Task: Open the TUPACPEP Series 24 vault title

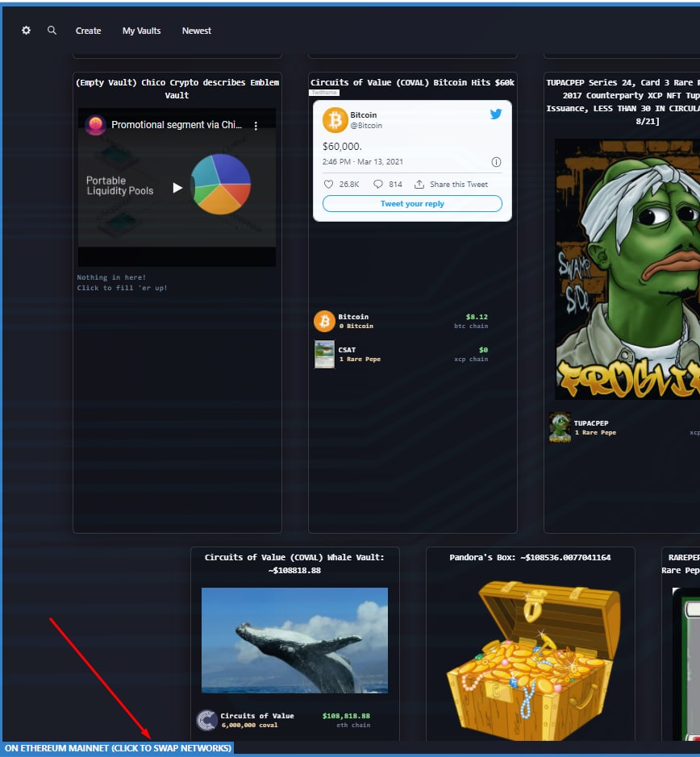Action: point(623,102)
